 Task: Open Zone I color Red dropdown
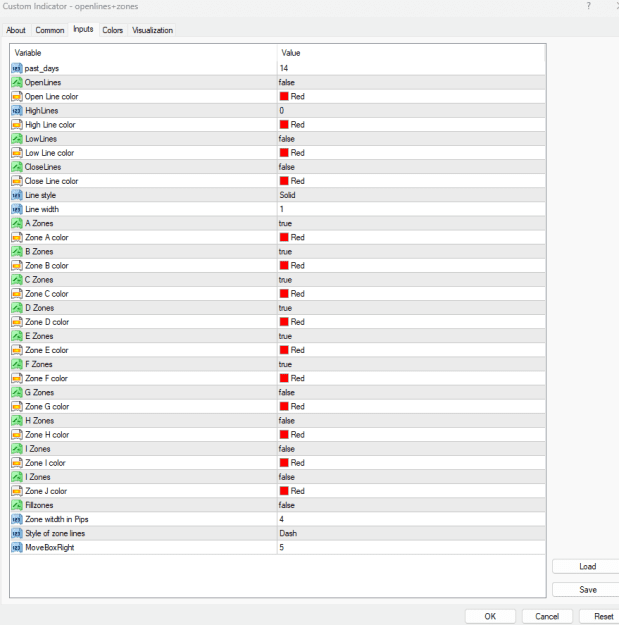tap(411, 463)
